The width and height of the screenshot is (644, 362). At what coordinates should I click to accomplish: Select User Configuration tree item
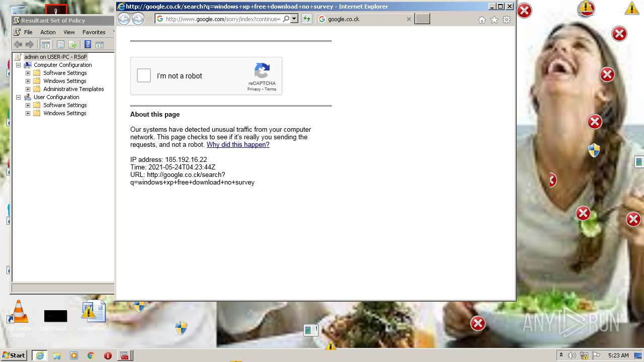point(56,97)
